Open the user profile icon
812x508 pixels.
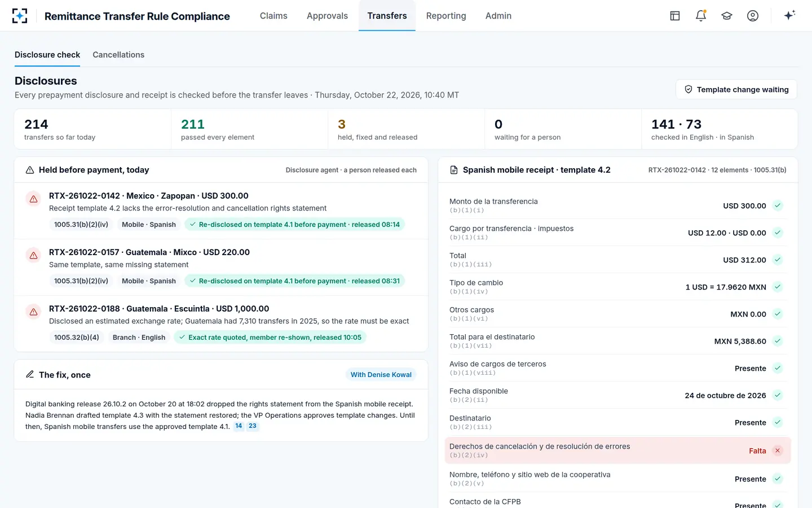click(x=753, y=16)
